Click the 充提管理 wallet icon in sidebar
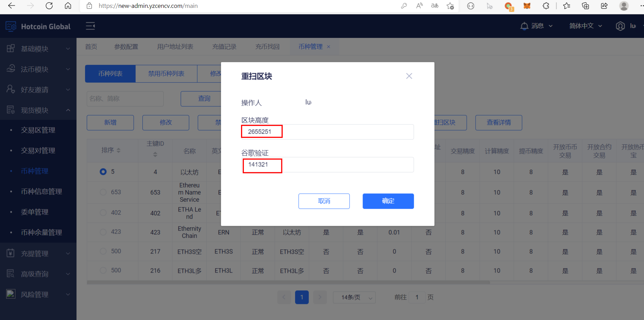The height and width of the screenshot is (320, 644). pos(11,253)
